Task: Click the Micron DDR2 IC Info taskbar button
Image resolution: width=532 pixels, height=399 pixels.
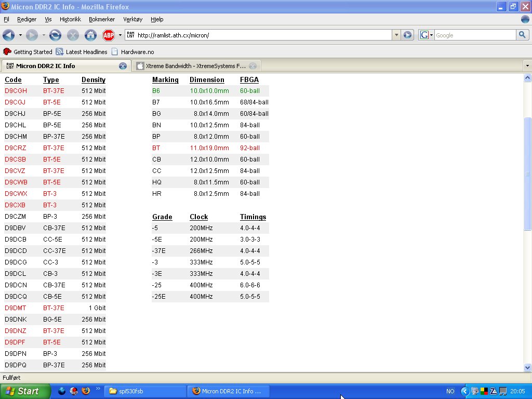Action: pyautogui.click(x=229, y=391)
